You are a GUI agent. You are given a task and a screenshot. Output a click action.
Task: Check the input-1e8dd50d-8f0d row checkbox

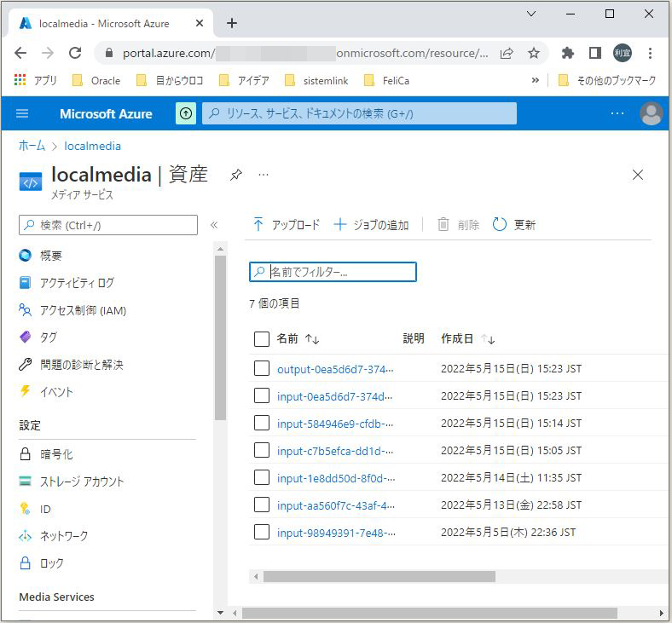tap(262, 477)
